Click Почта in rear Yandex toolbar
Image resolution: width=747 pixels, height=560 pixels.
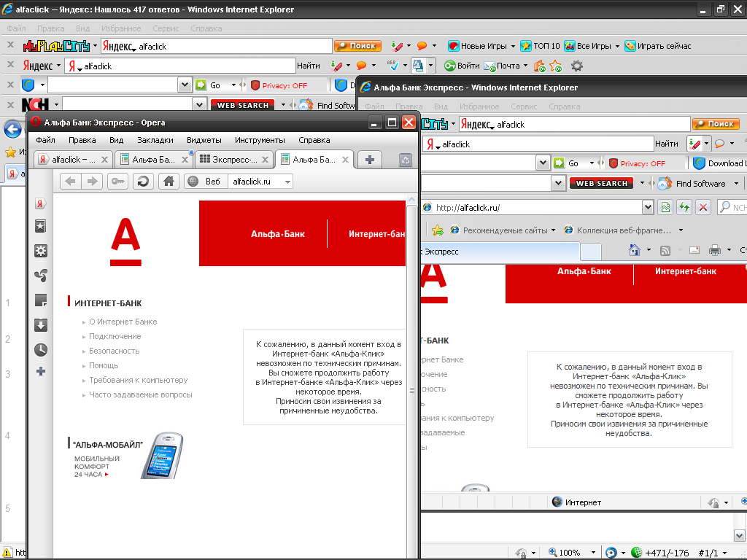tap(502, 66)
